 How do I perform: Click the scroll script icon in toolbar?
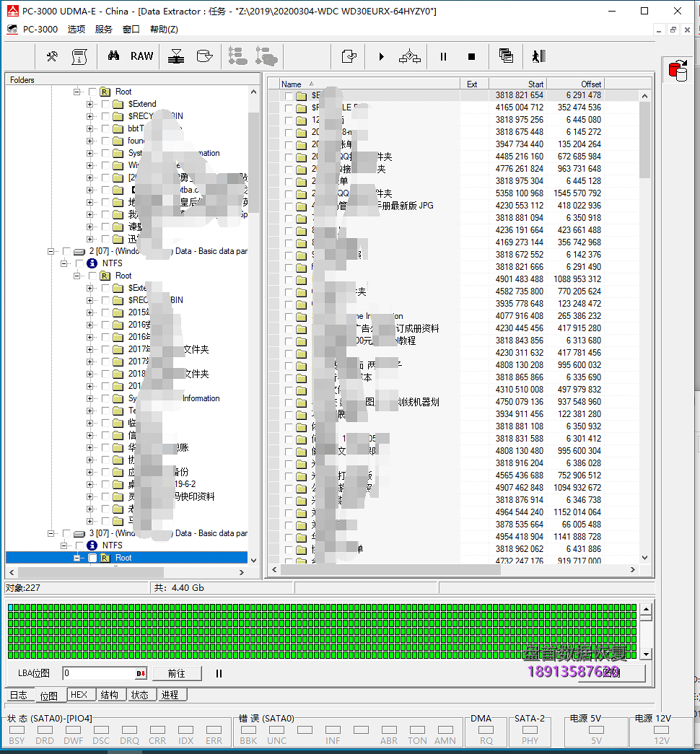79,57
